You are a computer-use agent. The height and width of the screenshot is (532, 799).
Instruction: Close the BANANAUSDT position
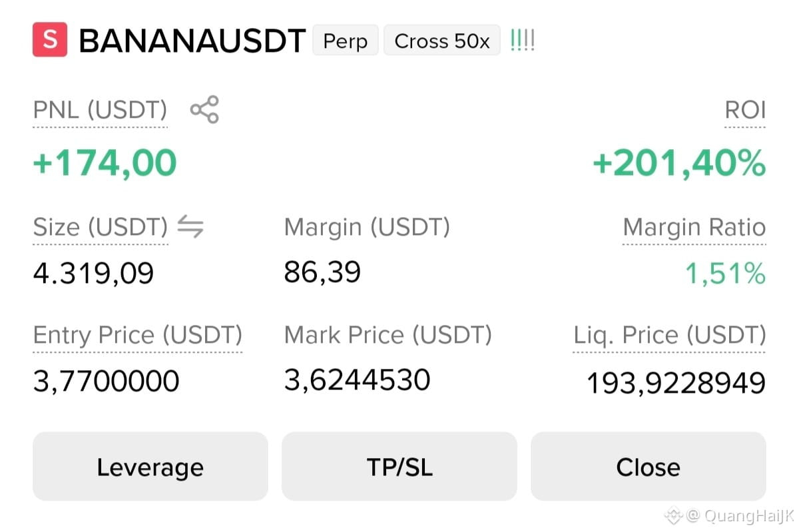pyautogui.click(x=649, y=466)
